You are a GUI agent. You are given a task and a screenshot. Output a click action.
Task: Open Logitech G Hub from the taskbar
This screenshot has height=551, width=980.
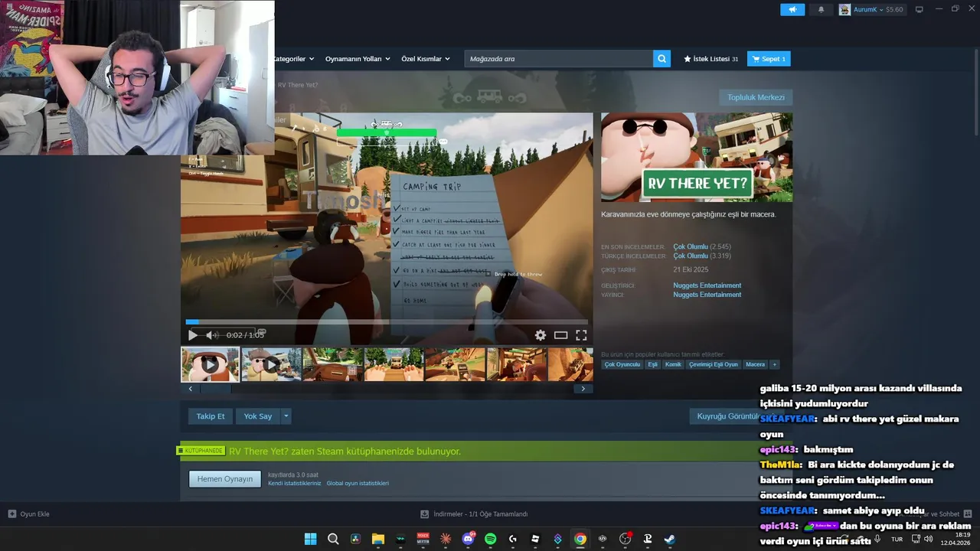pyautogui.click(x=513, y=539)
